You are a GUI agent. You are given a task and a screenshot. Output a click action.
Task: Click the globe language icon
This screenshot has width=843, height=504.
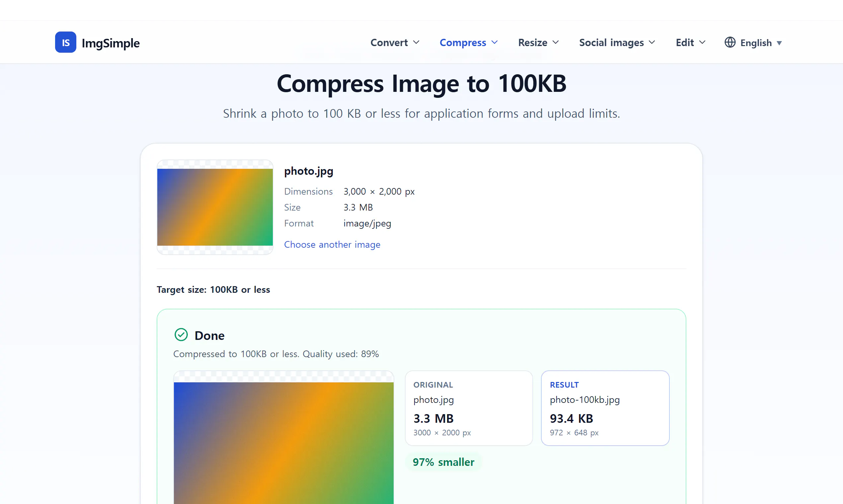[730, 42]
